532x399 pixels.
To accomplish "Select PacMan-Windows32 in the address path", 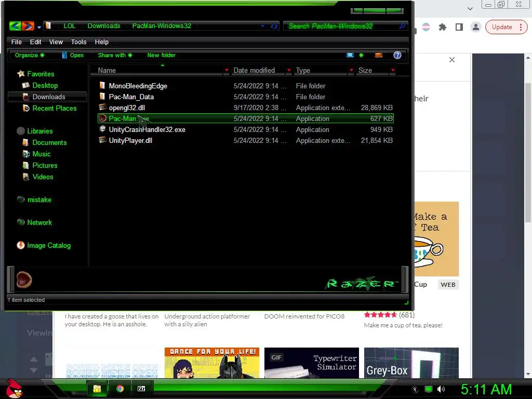I will [162, 26].
